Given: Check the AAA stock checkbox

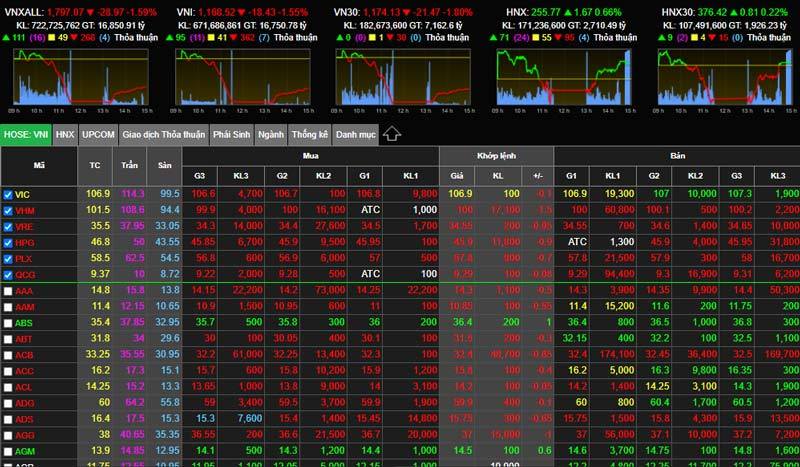Looking at the screenshot, I should click(x=8, y=290).
